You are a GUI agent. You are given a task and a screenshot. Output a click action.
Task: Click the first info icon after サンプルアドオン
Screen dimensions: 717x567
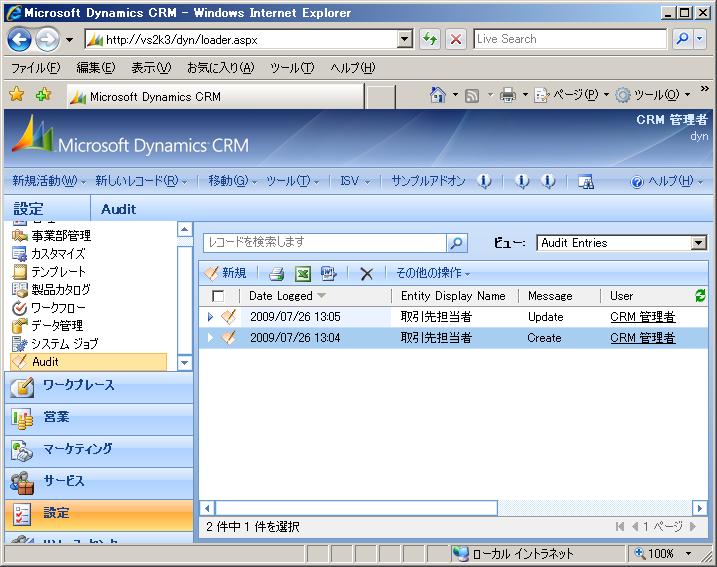coord(484,181)
